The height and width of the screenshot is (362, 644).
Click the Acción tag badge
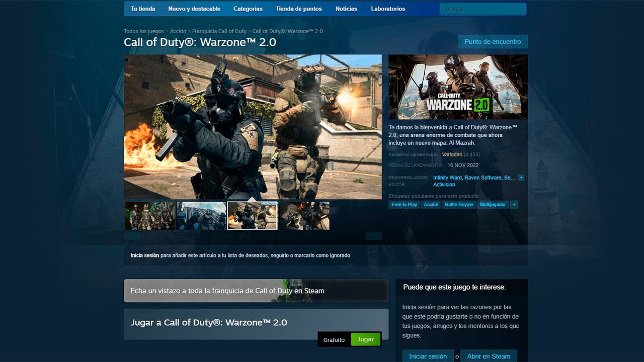pos(431,205)
